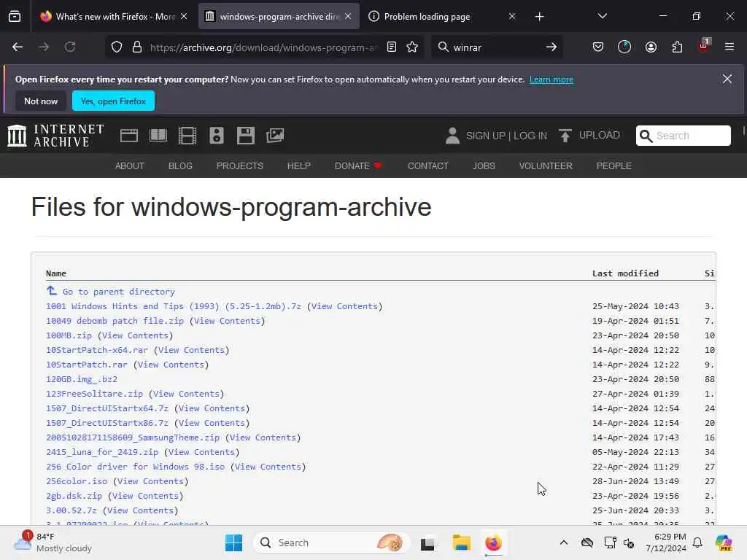Open tracking protection shield icon
The image size is (747, 560).
[117, 47]
